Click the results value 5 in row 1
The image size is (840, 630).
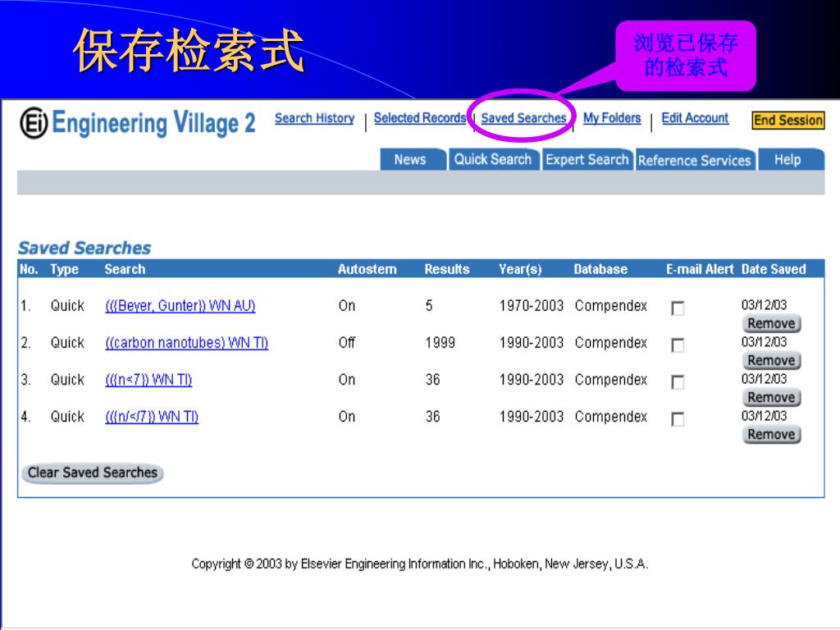429,306
